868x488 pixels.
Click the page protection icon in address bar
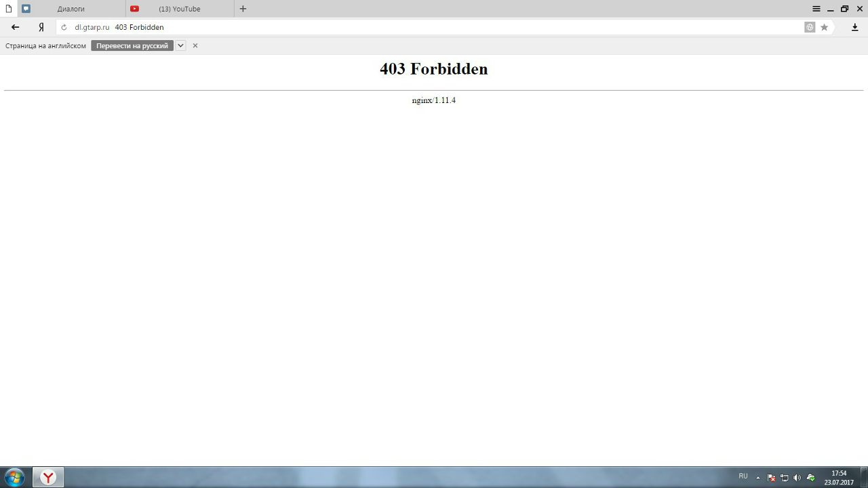(810, 27)
